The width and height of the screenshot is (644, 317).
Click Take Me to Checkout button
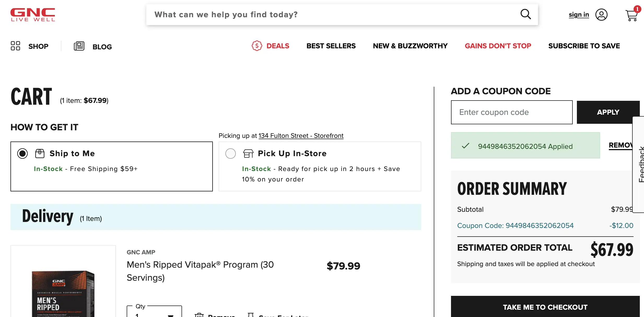point(545,307)
